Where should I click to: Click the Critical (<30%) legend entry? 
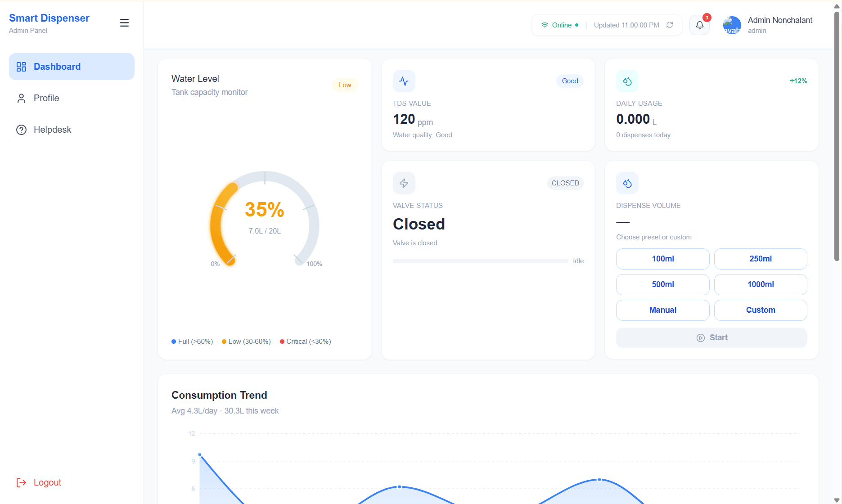305,342
